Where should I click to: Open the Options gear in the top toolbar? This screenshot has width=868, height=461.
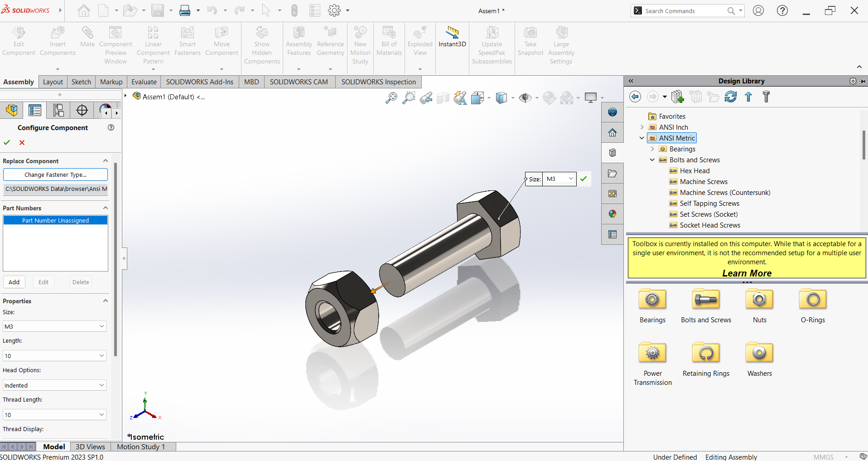[334, 10]
